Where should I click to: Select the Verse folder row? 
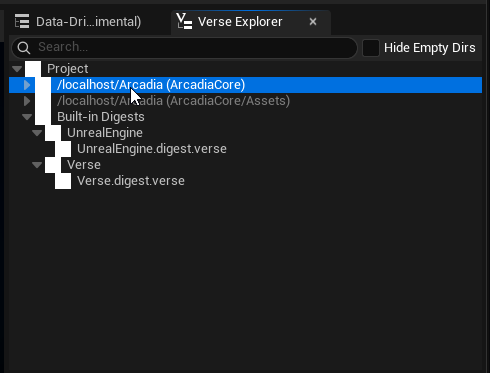tap(246, 165)
